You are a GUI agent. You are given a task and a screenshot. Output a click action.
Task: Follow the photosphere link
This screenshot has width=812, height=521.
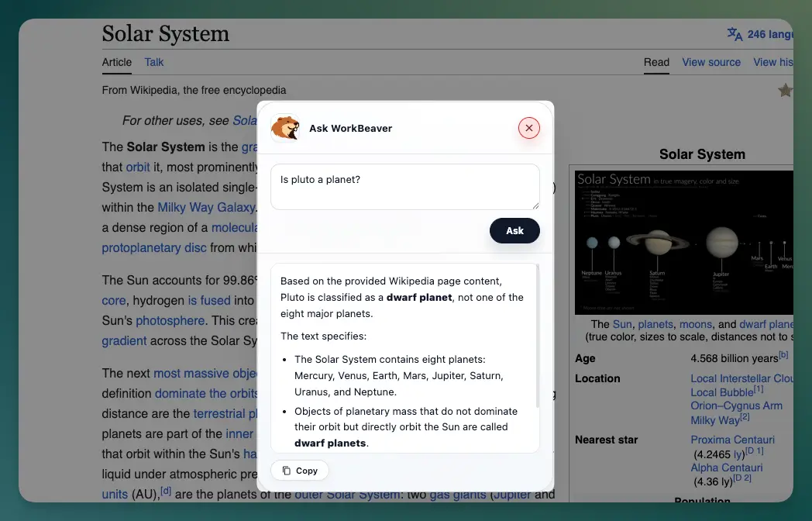tap(170, 321)
